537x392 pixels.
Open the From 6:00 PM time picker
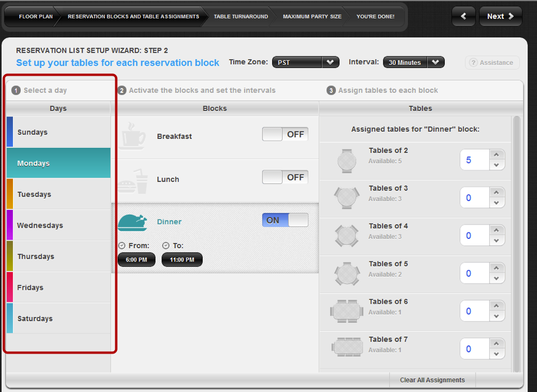point(136,260)
